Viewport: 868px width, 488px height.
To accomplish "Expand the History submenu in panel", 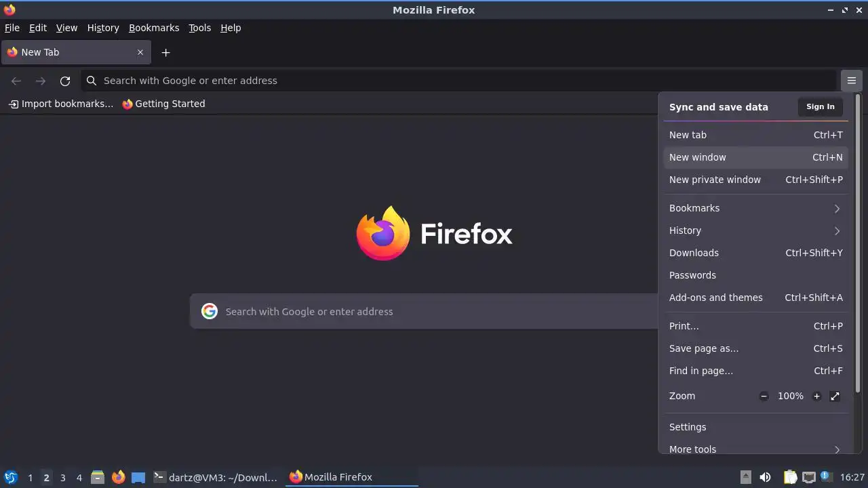I will click(x=755, y=230).
